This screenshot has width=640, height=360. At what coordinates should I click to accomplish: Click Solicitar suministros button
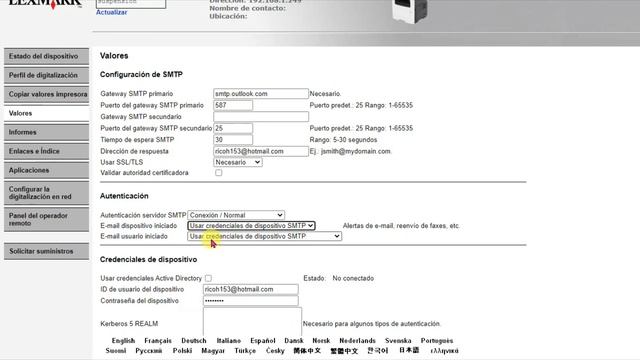tap(47, 251)
